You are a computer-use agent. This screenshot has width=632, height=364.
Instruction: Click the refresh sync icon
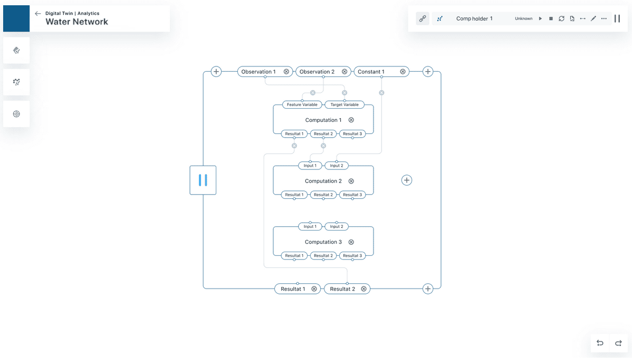[x=561, y=18]
